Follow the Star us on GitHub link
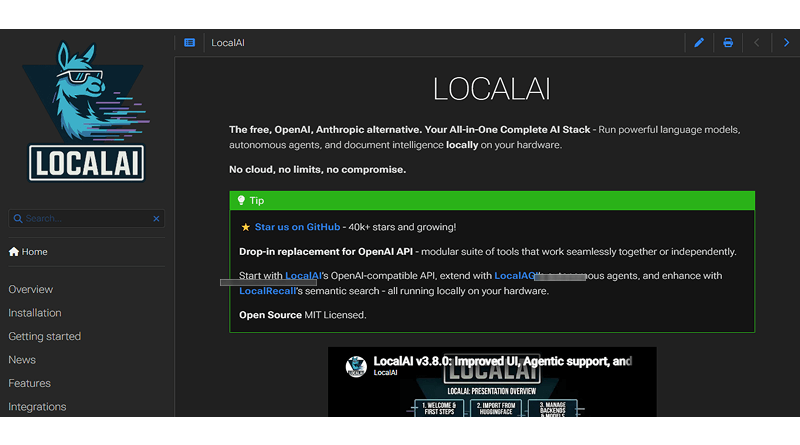 (x=297, y=227)
